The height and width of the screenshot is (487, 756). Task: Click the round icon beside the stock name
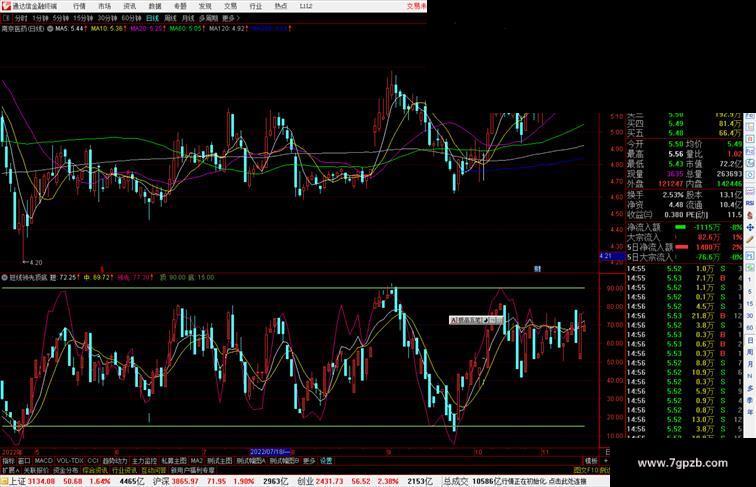point(50,29)
